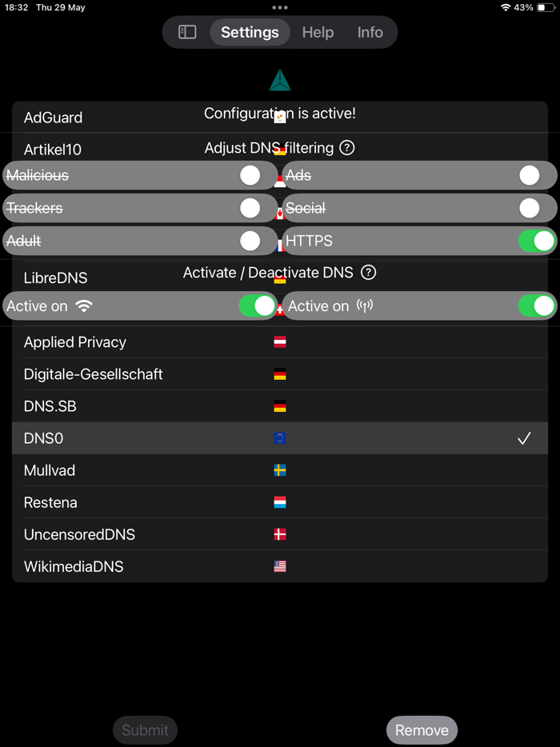Tap the green triangle app logo
Viewport: 560px width, 747px height.
(x=280, y=80)
